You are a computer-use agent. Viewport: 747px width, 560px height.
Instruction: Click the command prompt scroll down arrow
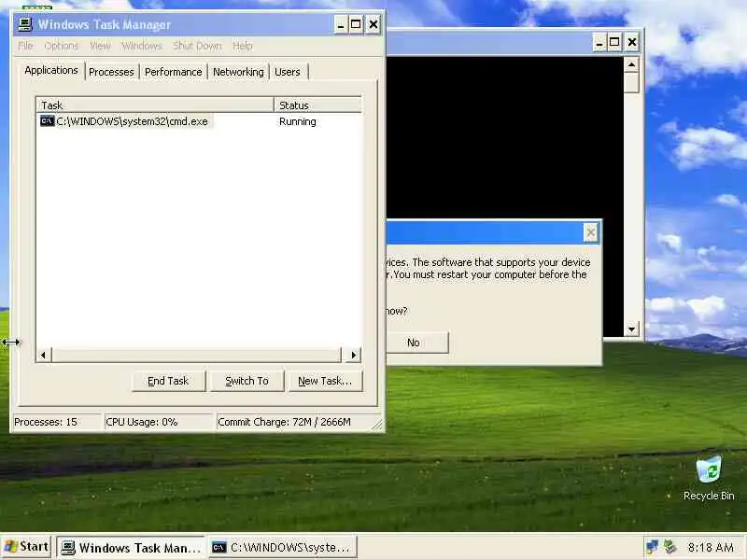(632, 329)
